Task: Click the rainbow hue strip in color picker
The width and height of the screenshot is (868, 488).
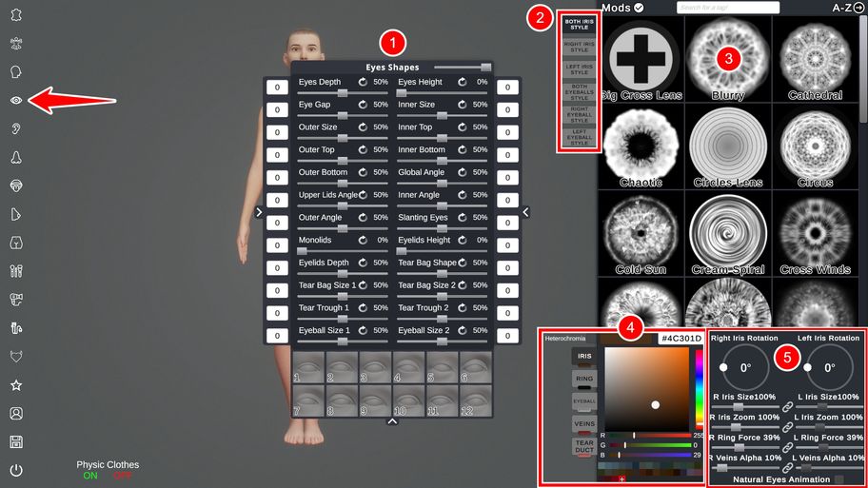Action: (700, 390)
